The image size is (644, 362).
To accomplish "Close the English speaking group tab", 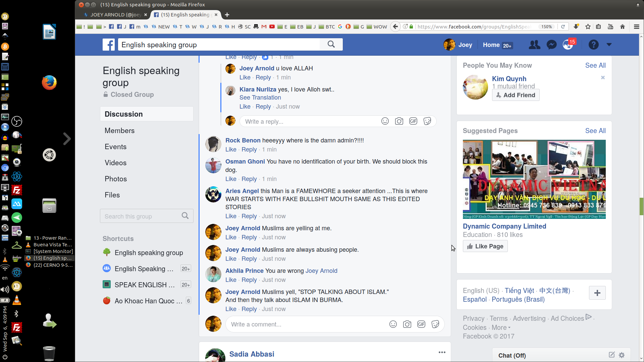I will pos(216,15).
